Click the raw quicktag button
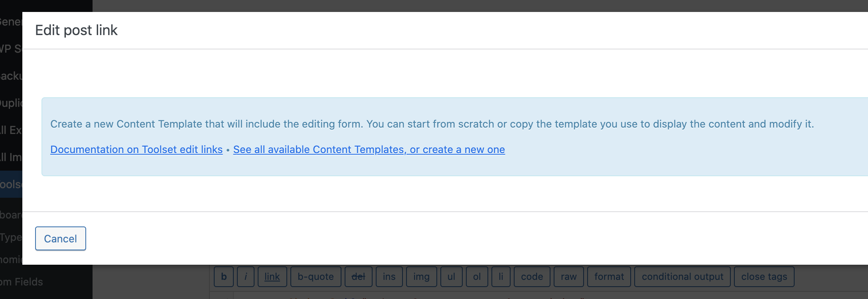This screenshot has width=868, height=299. [x=568, y=277]
